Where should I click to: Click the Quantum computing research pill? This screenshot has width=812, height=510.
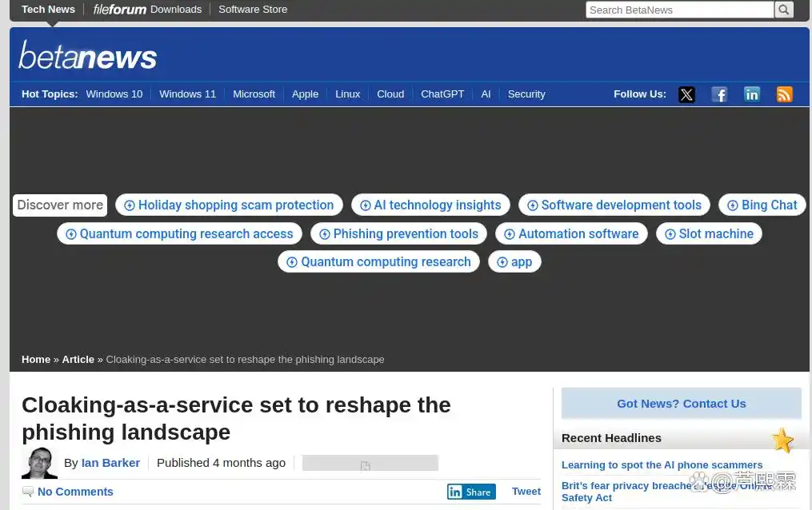(378, 261)
